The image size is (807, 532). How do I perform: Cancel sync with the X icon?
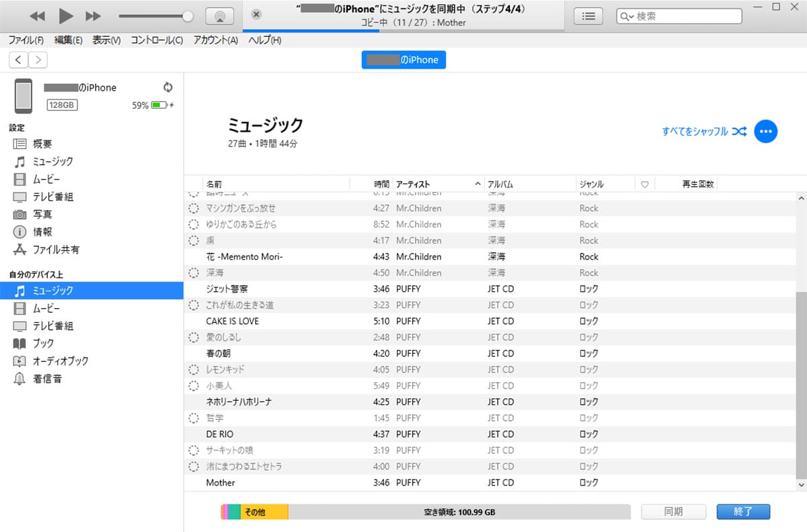[256, 15]
